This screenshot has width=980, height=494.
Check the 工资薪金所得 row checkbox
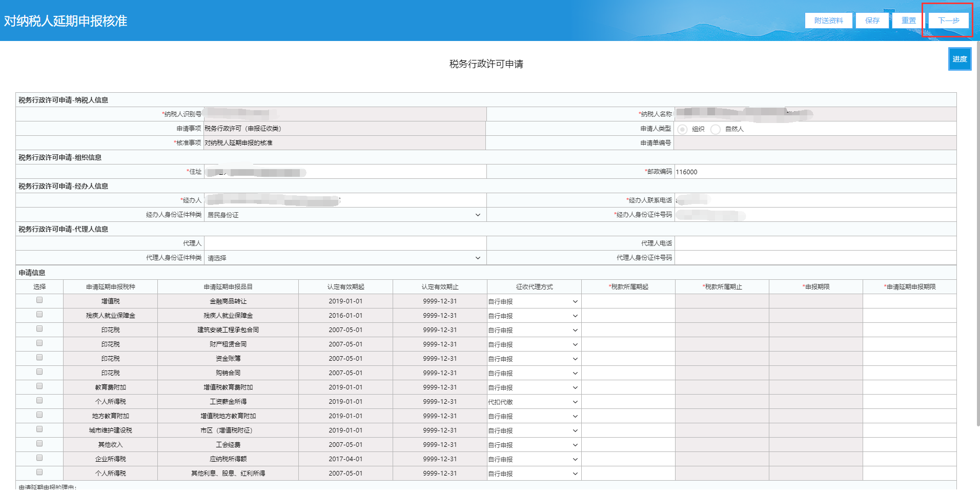pyautogui.click(x=39, y=401)
